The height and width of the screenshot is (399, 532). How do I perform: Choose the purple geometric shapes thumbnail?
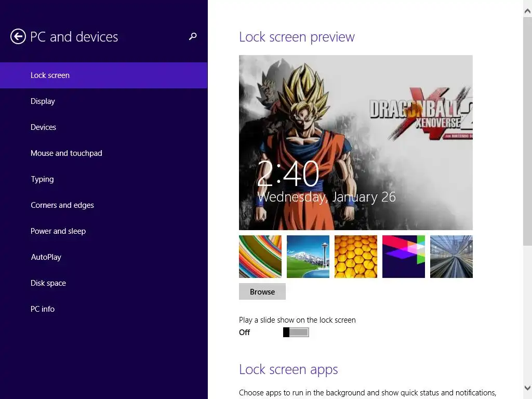coord(403,257)
